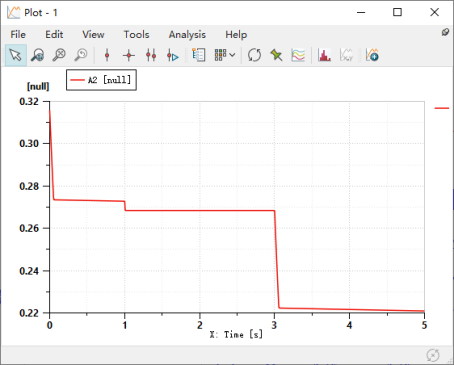Select the arrow pointer tool

coord(16,55)
